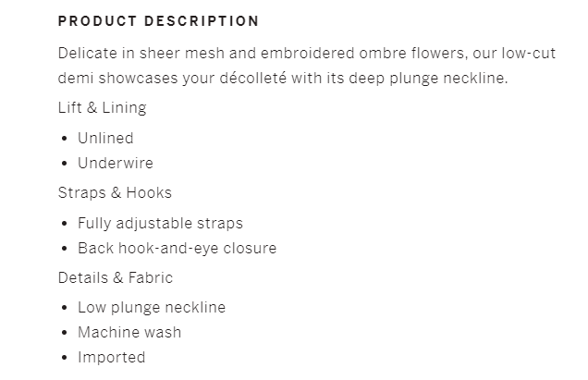Viewport: 588px width, 380px height.
Task: Click the Lift & Lining subheading
Action: click(x=102, y=108)
